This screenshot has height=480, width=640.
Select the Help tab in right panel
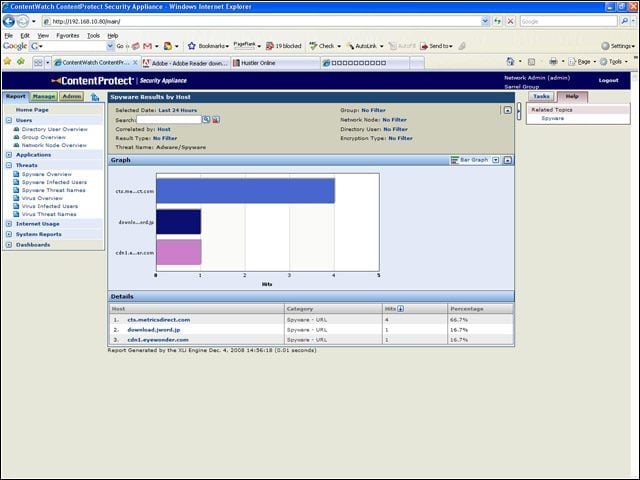point(572,96)
